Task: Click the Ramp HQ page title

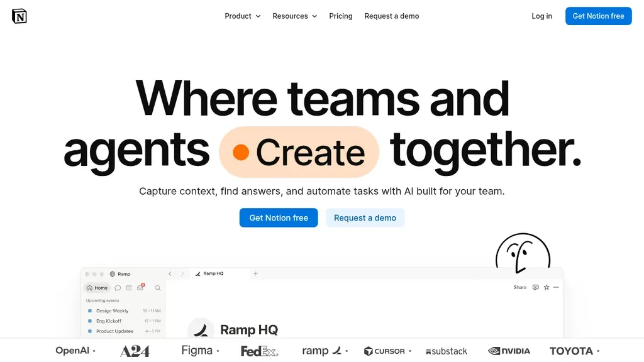Action: point(249,329)
